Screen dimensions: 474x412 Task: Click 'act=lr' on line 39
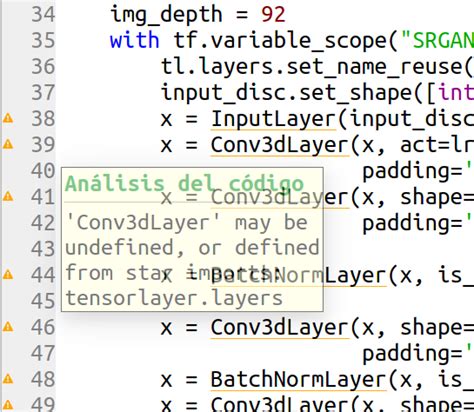pyautogui.click(x=437, y=145)
